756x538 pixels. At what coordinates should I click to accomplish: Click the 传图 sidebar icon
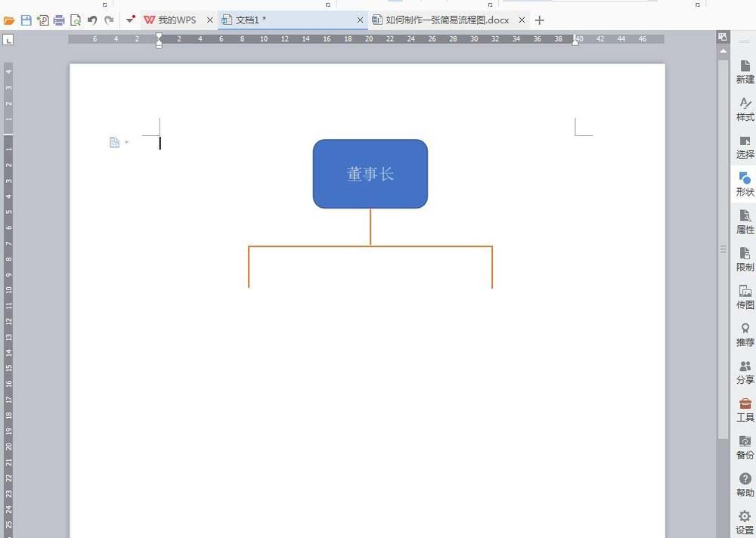click(x=744, y=297)
